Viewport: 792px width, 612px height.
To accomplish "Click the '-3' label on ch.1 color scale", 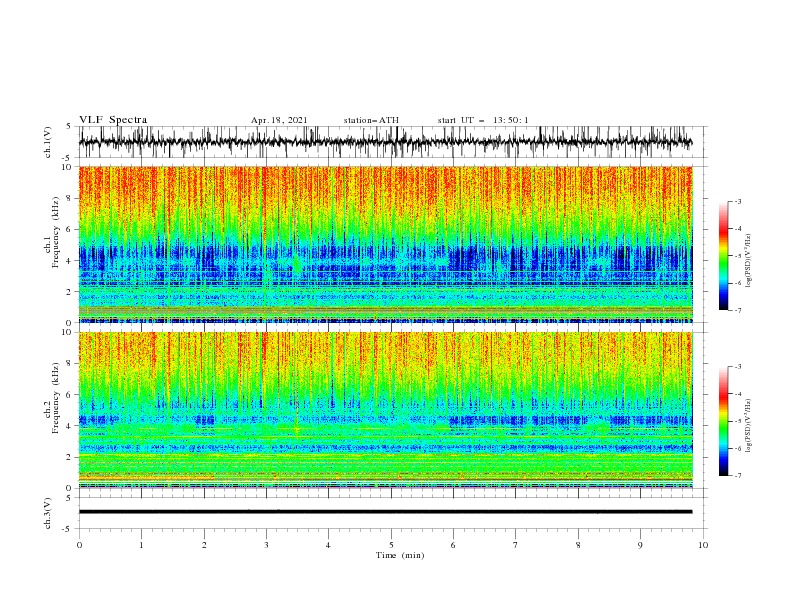I will click(737, 201).
